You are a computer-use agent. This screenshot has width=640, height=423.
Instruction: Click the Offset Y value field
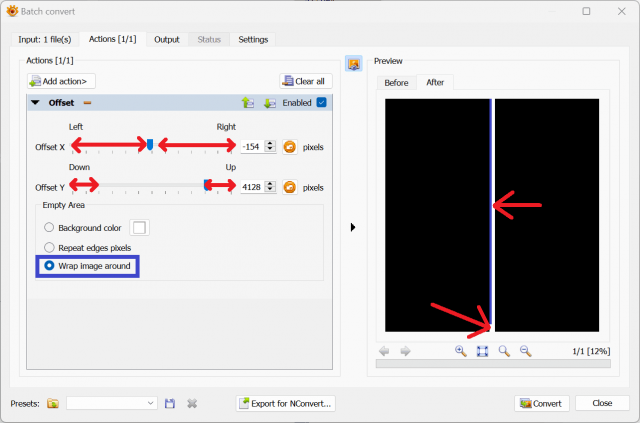point(253,187)
